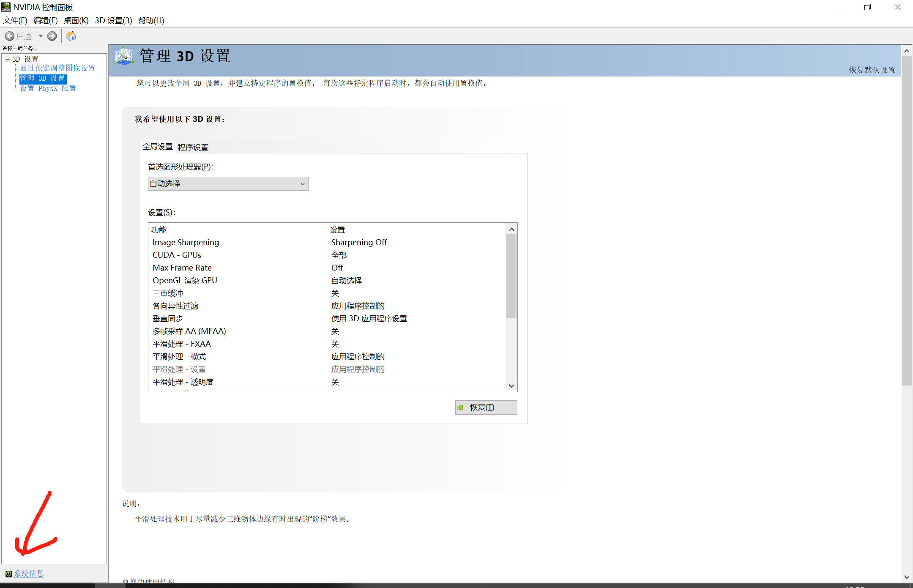Open the 文件(F) menu
913x588 pixels.
15,20
